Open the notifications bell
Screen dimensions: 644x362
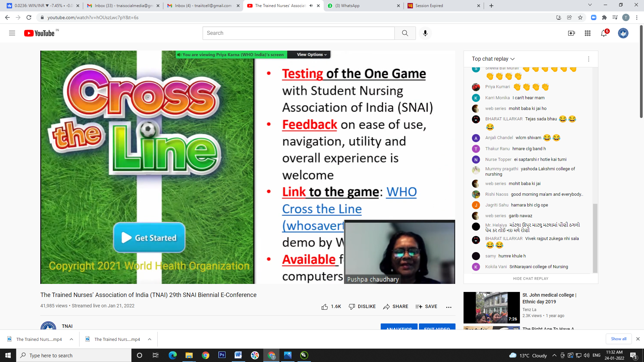coord(604,33)
